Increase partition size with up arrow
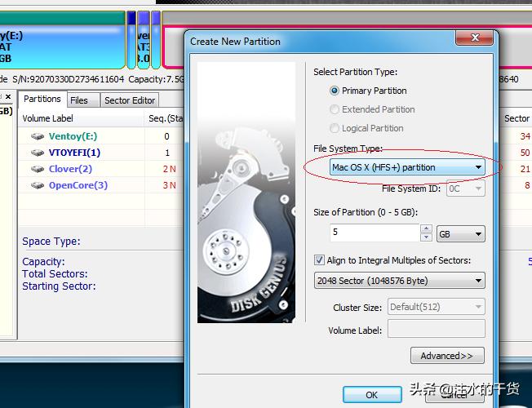The image size is (532, 408). [426, 228]
